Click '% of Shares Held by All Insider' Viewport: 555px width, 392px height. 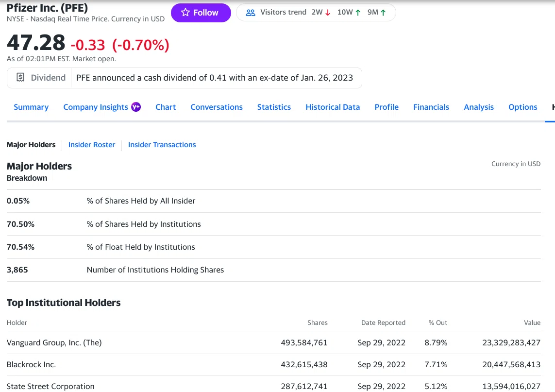pos(141,201)
